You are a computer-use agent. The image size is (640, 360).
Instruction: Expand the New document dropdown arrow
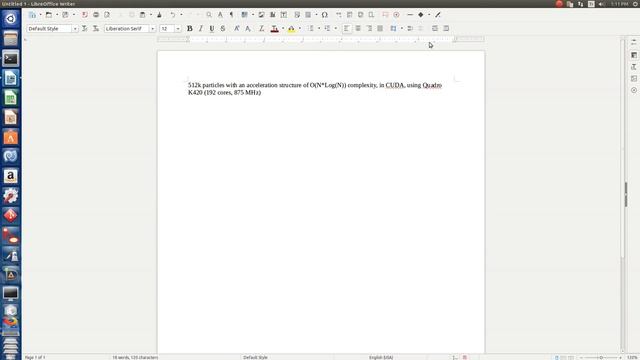point(40,15)
